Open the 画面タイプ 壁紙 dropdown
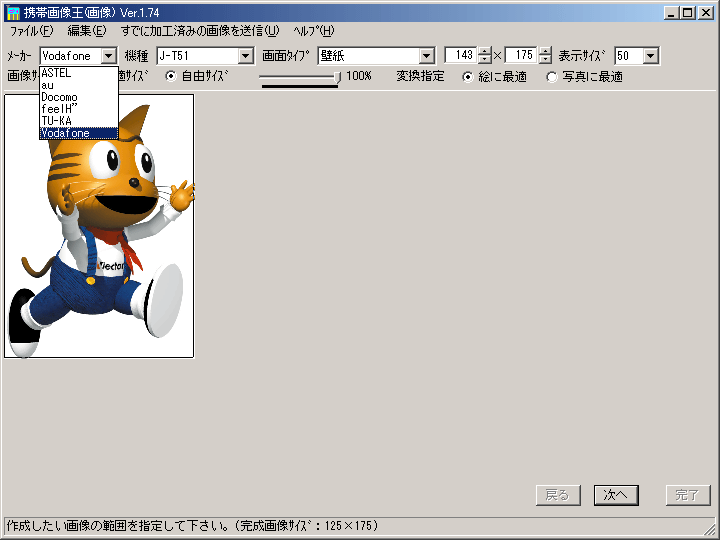 coord(427,56)
